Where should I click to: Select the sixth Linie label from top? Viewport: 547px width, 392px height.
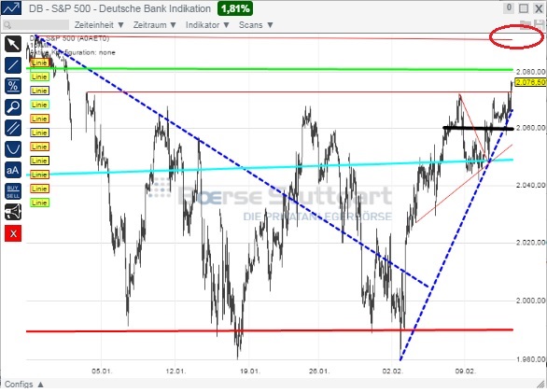point(39,133)
